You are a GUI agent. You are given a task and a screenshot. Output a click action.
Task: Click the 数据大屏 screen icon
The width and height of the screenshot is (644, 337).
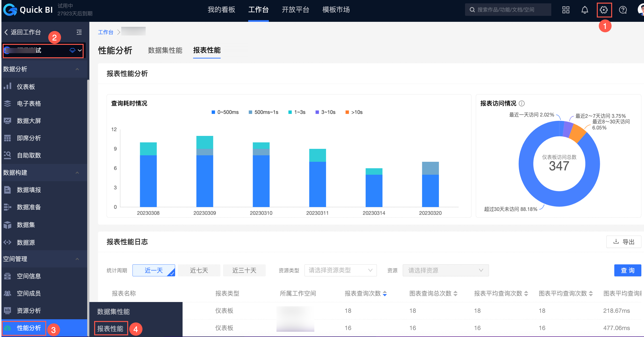click(7, 121)
